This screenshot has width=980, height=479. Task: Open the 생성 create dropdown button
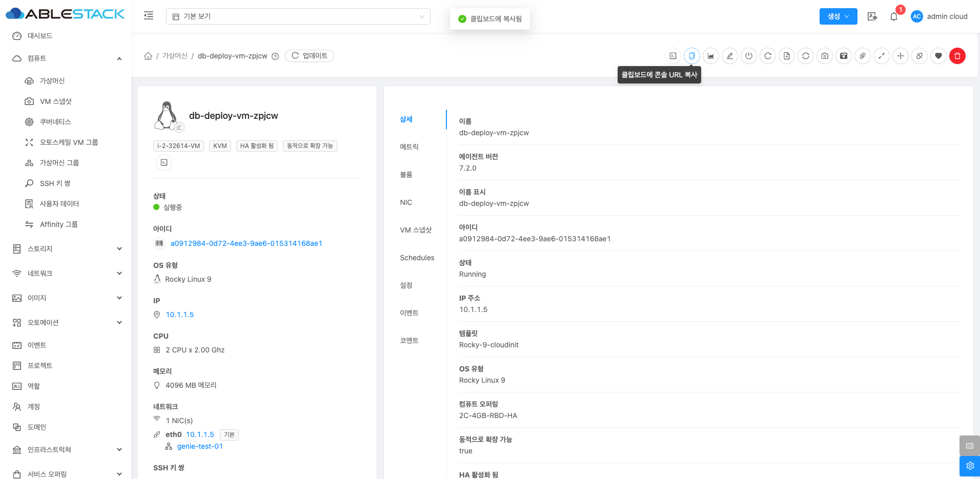[838, 16]
